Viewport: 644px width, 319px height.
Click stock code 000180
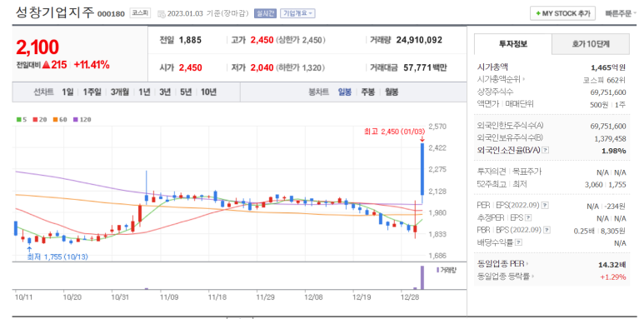[x=111, y=14]
